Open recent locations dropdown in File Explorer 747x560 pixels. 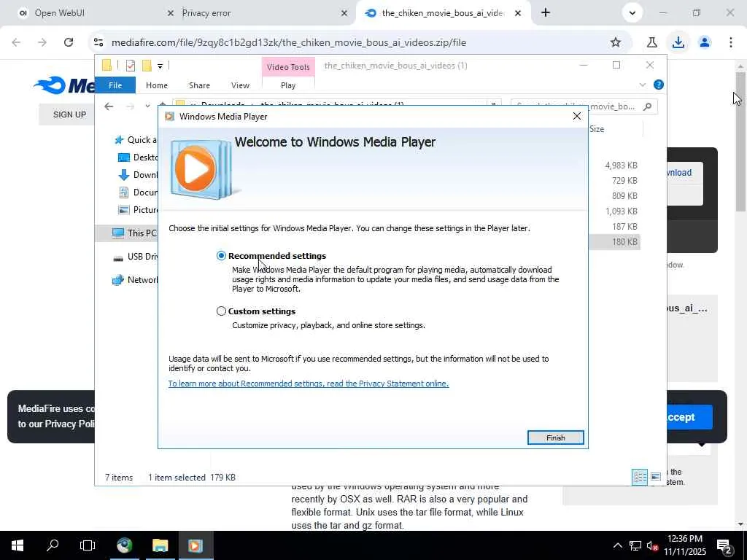147,106
